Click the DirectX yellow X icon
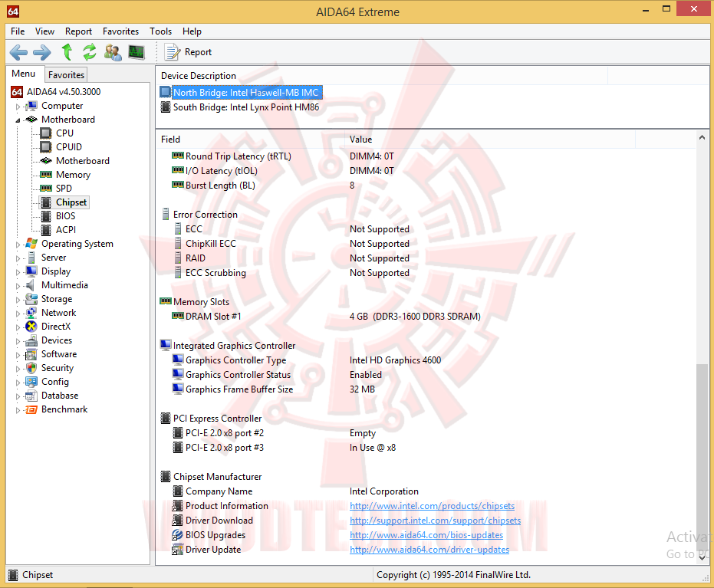The height and width of the screenshot is (588, 714). point(31,327)
